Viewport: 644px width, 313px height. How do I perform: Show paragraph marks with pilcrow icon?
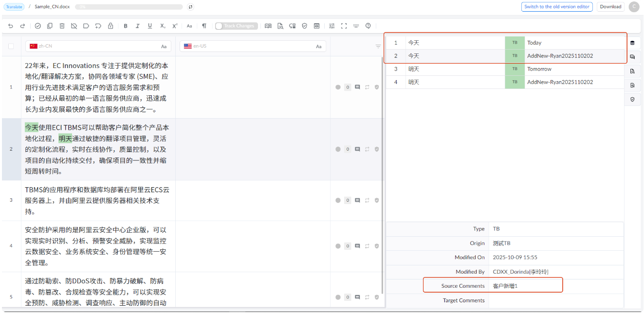(204, 26)
